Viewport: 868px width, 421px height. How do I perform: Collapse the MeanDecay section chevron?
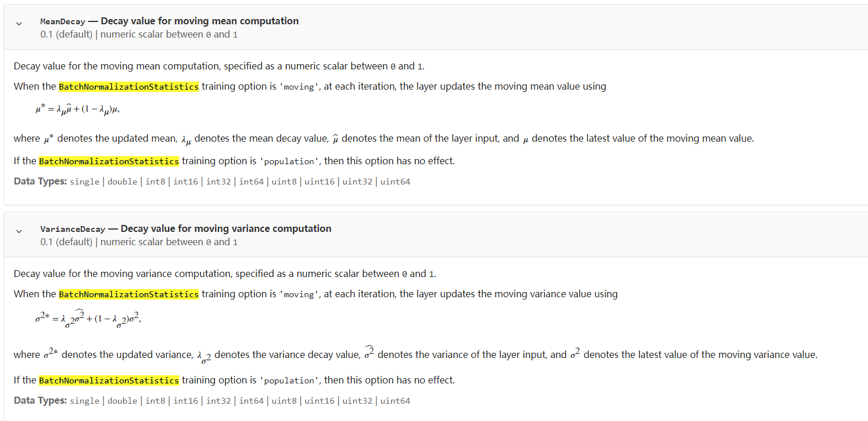19,24
